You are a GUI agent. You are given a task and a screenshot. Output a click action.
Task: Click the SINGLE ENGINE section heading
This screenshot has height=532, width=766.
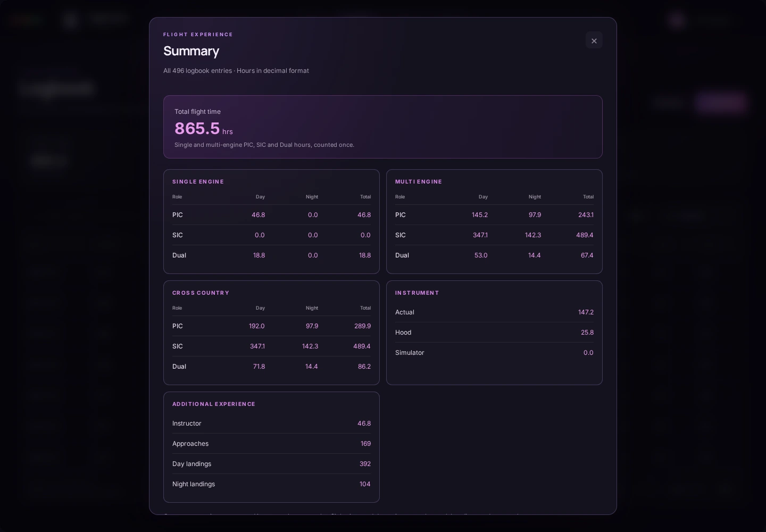(198, 182)
